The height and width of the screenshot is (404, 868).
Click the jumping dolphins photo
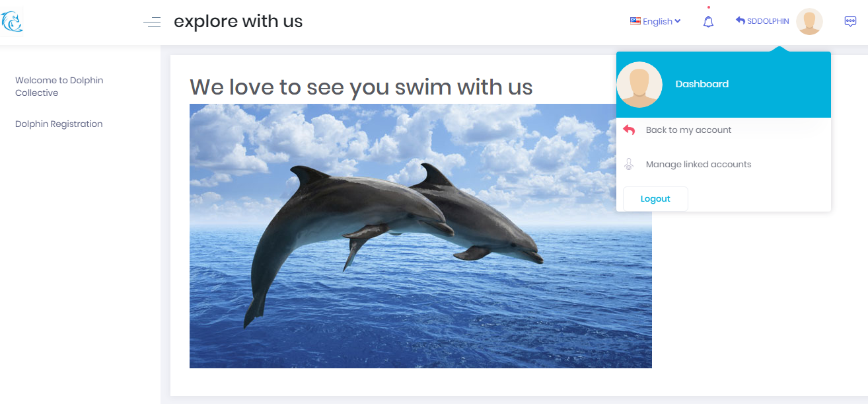[x=421, y=236]
